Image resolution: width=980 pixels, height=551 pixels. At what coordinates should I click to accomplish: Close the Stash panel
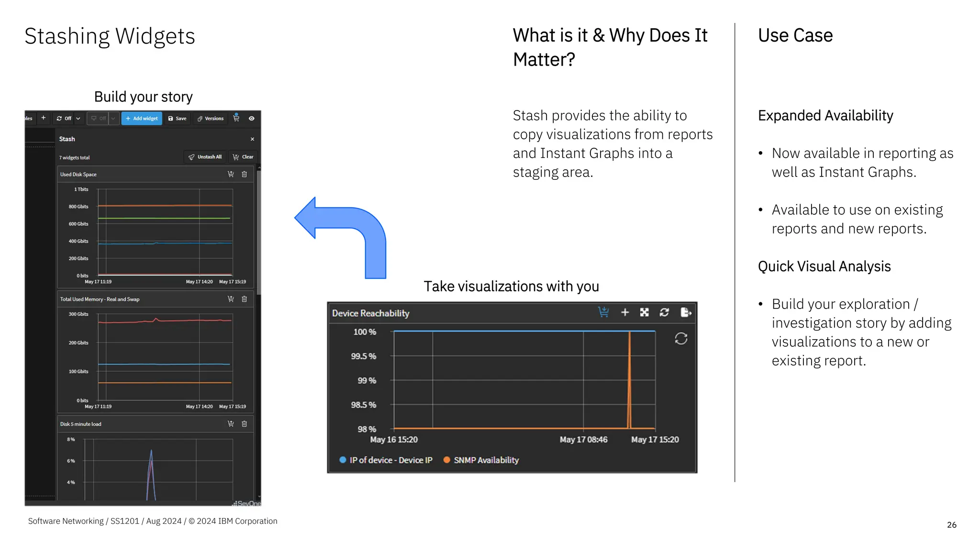(252, 139)
